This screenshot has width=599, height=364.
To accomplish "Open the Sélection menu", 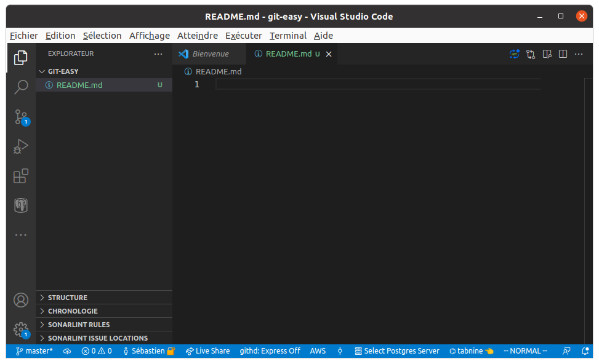I will [102, 36].
